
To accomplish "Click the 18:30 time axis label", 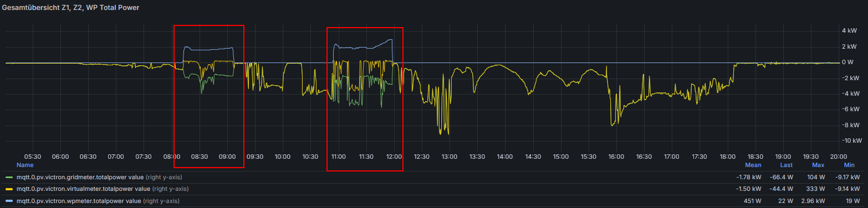I will click(755, 157).
